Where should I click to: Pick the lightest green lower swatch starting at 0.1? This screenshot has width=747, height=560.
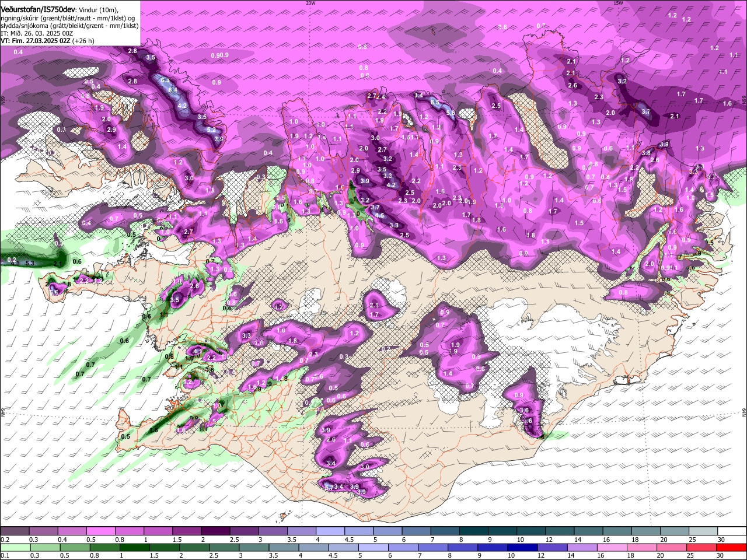point(15,547)
